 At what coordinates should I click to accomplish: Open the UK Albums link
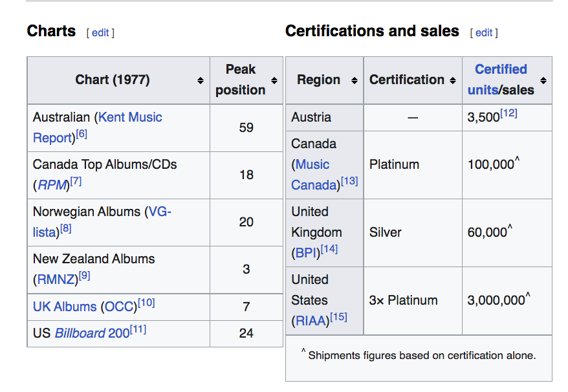click(x=65, y=307)
